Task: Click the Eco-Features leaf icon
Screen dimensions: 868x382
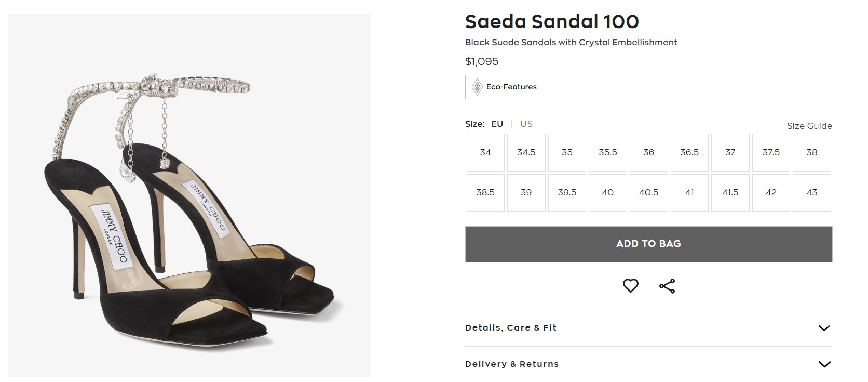Action: coord(477,87)
